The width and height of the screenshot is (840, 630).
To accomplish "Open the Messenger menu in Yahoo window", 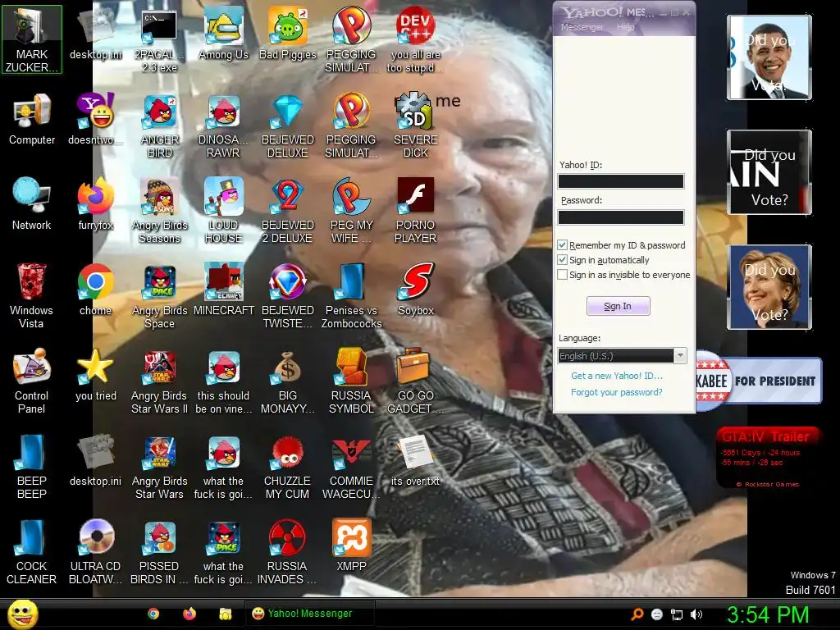I will (582, 27).
